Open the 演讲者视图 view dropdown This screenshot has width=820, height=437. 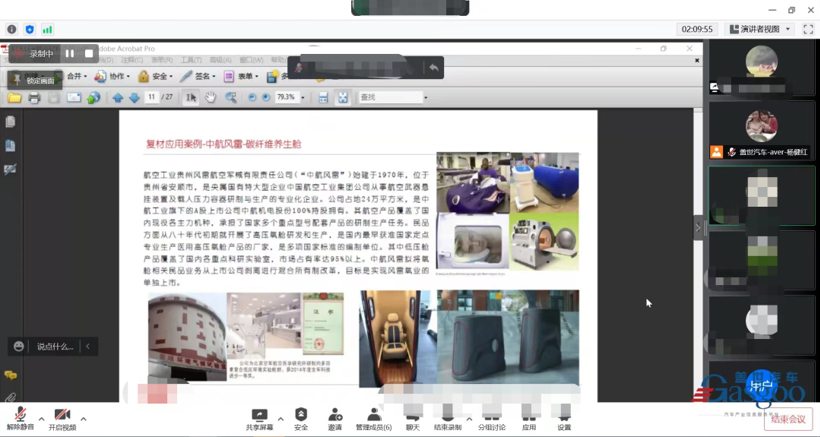(x=761, y=29)
